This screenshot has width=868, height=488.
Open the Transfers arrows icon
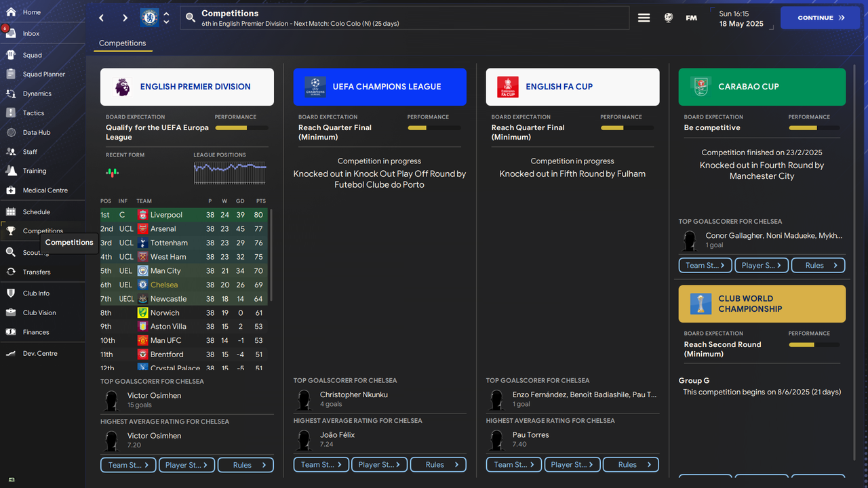click(11, 272)
